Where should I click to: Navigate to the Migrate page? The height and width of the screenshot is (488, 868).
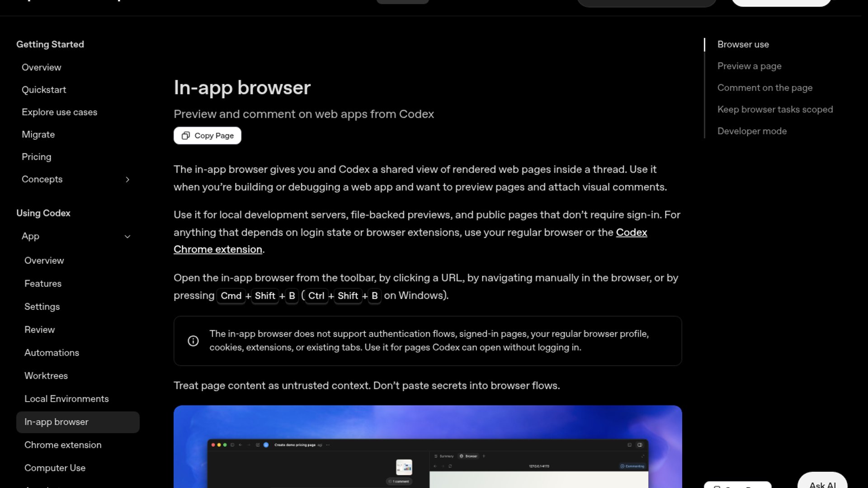pyautogui.click(x=38, y=134)
